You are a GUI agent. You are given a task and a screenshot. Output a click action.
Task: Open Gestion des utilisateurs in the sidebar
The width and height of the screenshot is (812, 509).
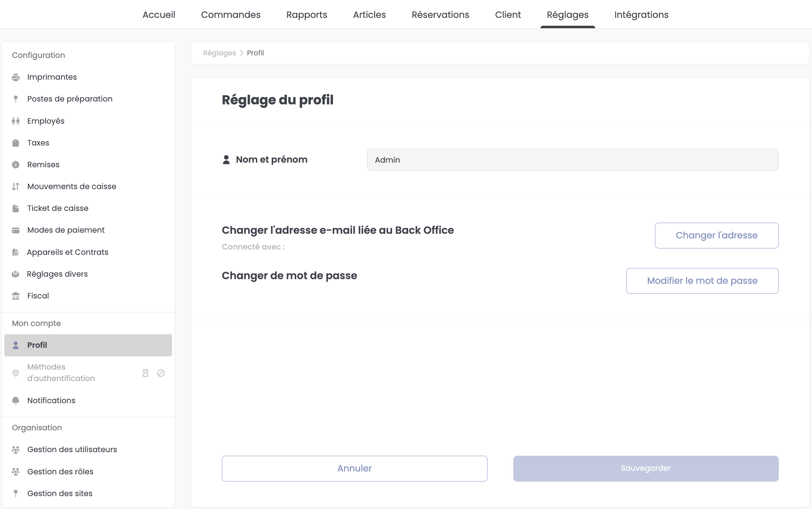(x=72, y=450)
